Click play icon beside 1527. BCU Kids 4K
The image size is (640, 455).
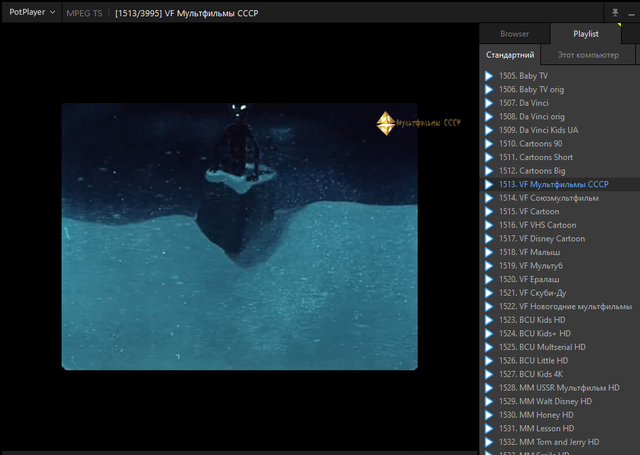coord(489,374)
